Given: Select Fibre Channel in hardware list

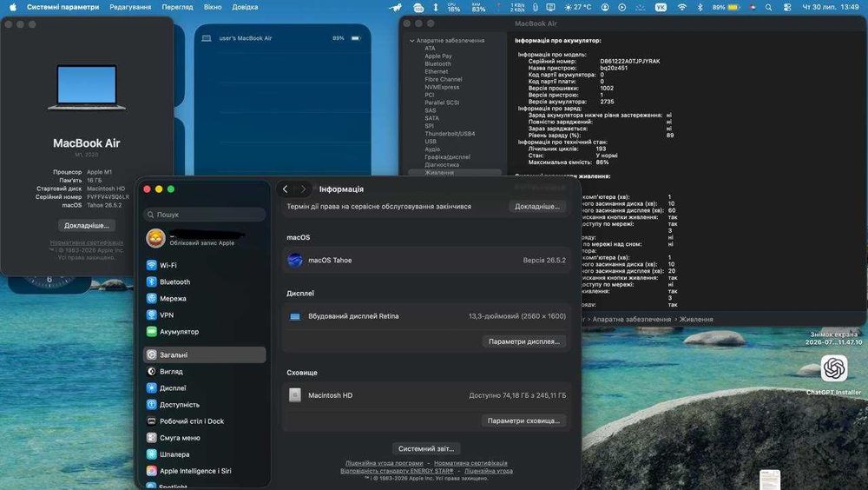Looking at the screenshot, I should coord(443,79).
